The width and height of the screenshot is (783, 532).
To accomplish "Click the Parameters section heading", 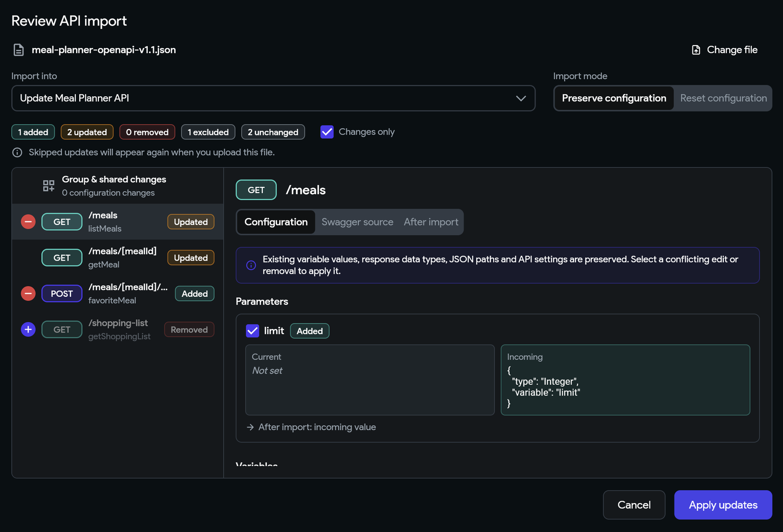I will pyautogui.click(x=262, y=302).
